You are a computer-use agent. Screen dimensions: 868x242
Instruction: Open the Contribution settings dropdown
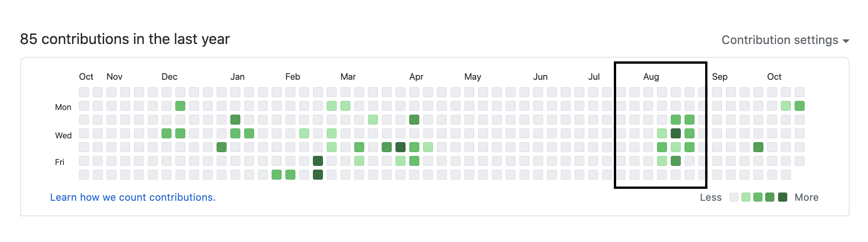click(x=780, y=40)
